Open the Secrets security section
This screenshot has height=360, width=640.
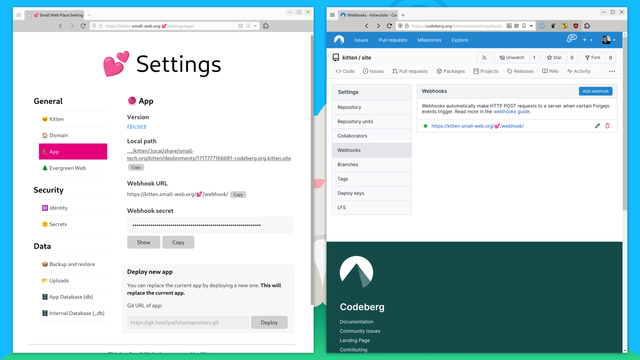coord(73,224)
